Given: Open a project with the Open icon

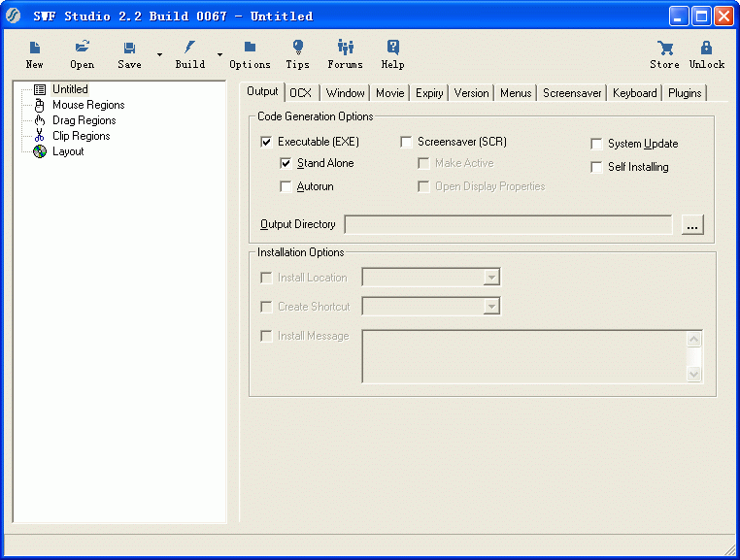Looking at the screenshot, I should tap(83, 47).
